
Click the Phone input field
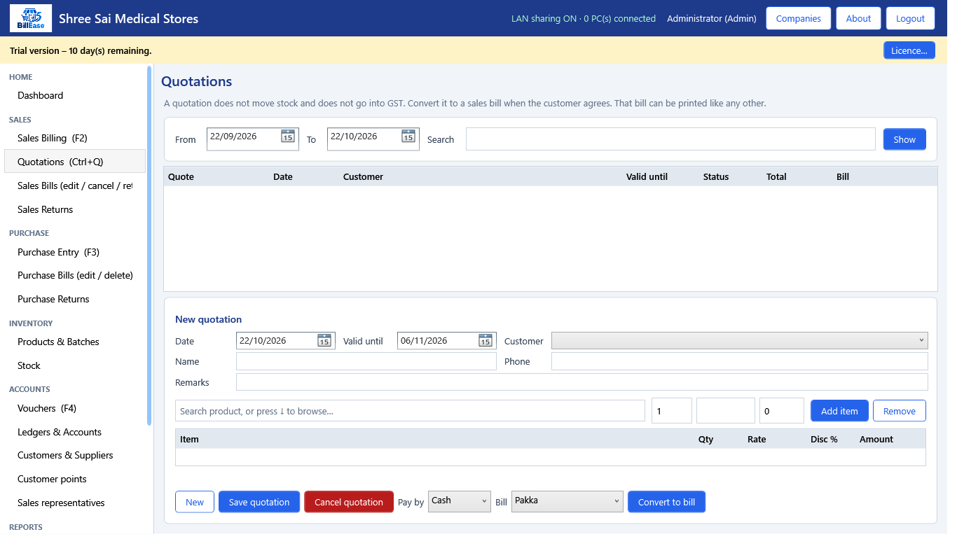coord(740,361)
